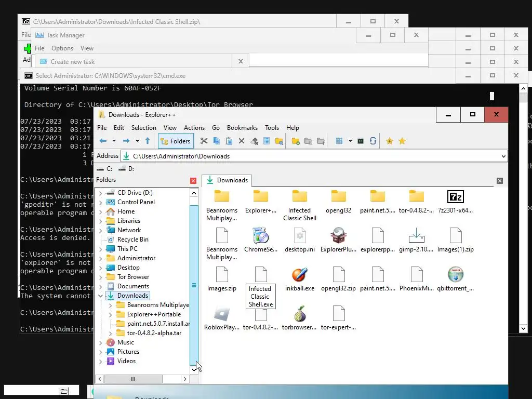Create a new folder from toolbar
The height and width of the screenshot is (399, 532).
[x=296, y=141]
